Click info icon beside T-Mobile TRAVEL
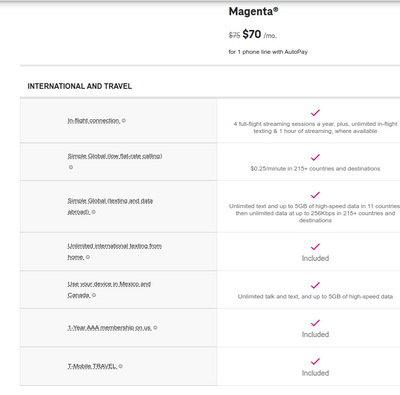The image size is (400, 395). pyautogui.click(x=121, y=366)
